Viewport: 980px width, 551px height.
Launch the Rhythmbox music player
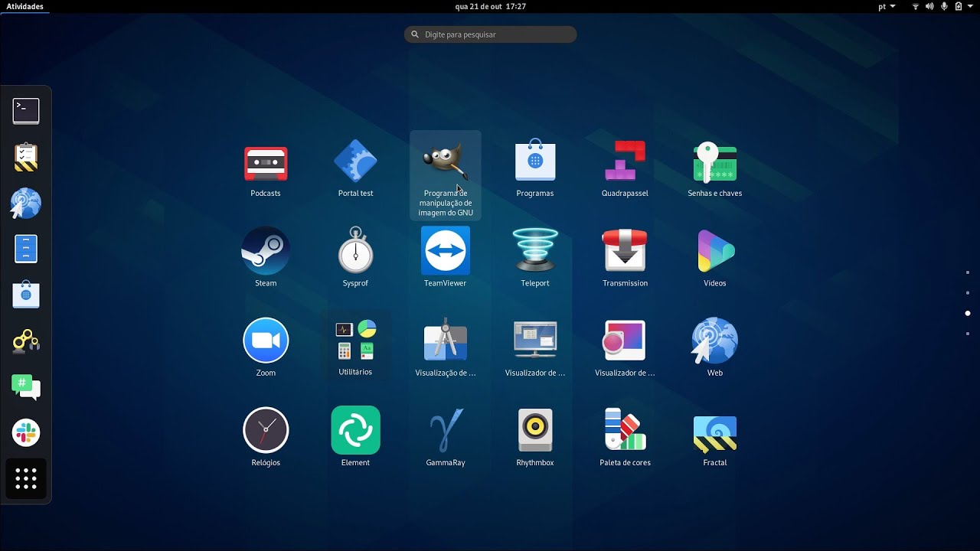535,438
